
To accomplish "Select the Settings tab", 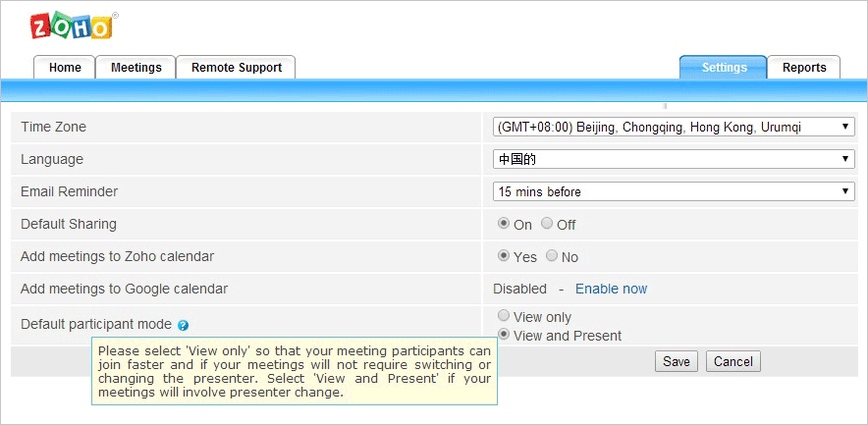I will click(x=724, y=68).
